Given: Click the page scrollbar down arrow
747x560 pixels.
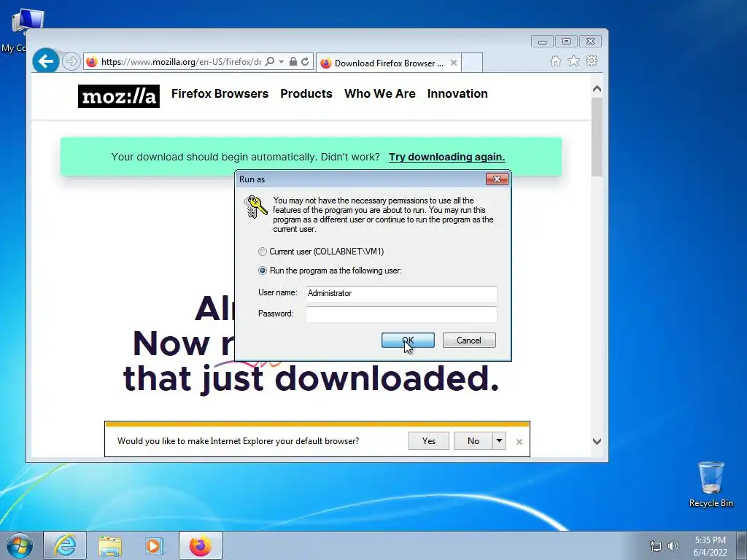Looking at the screenshot, I should 597,441.
